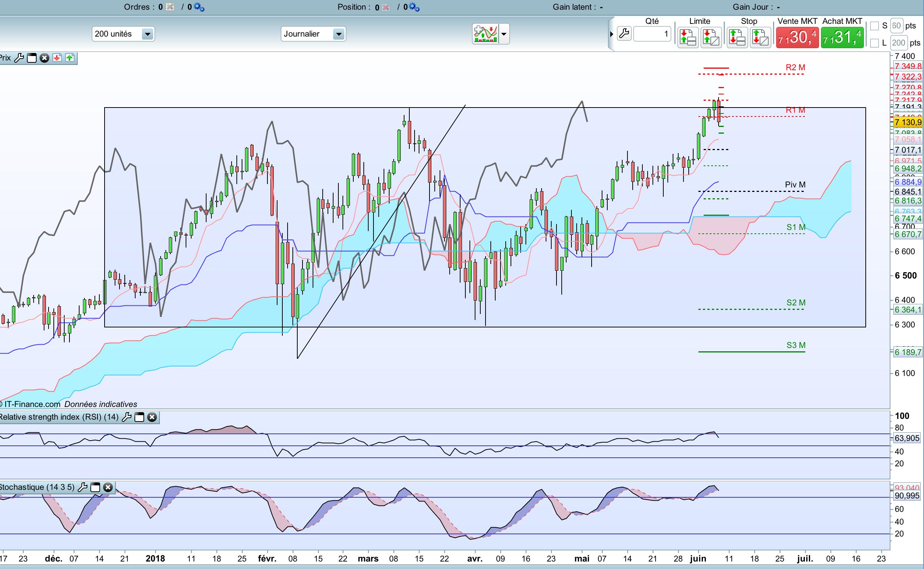Open the Ordres settings gear icon

(199, 7)
